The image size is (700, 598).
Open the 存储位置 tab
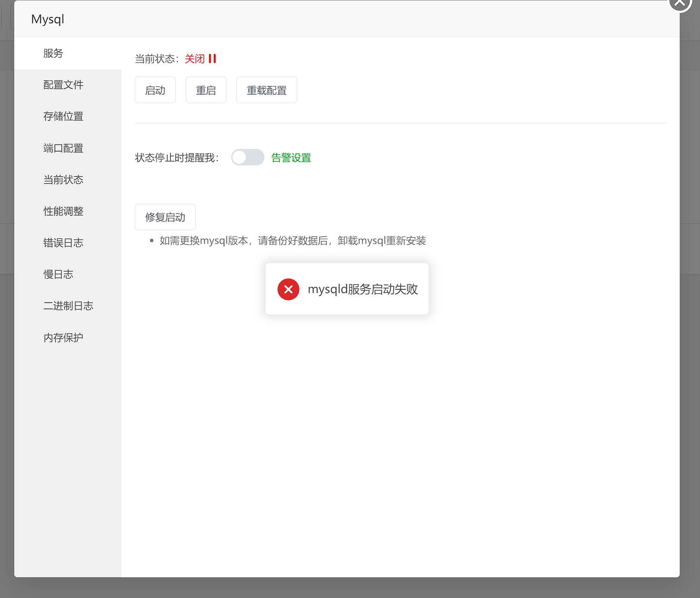[68, 116]
